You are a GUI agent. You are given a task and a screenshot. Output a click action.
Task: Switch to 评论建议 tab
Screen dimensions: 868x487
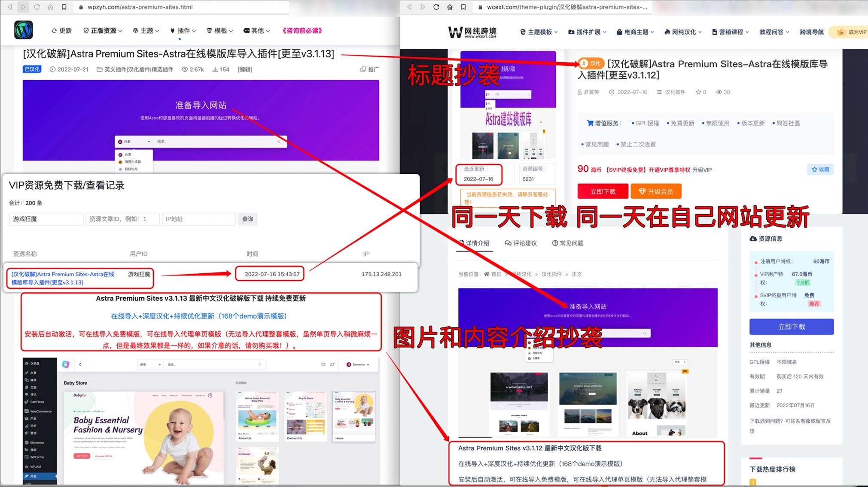click(x=521, y=243)
